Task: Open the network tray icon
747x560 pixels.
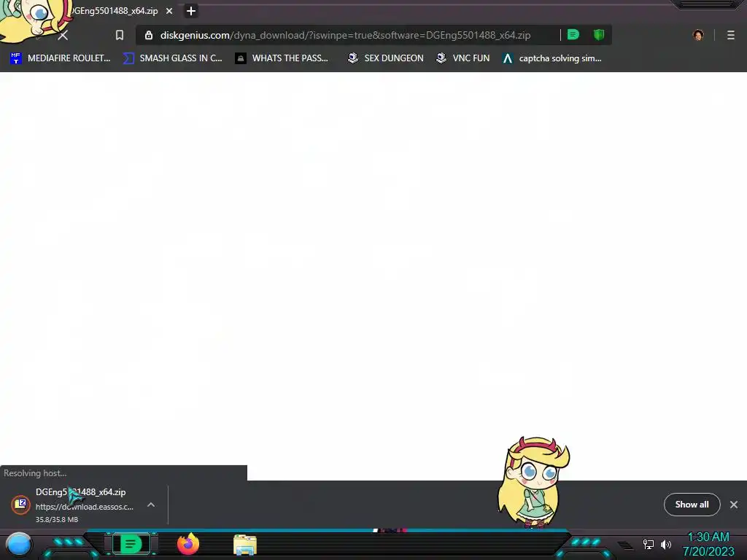Action: tap(648, 544)
